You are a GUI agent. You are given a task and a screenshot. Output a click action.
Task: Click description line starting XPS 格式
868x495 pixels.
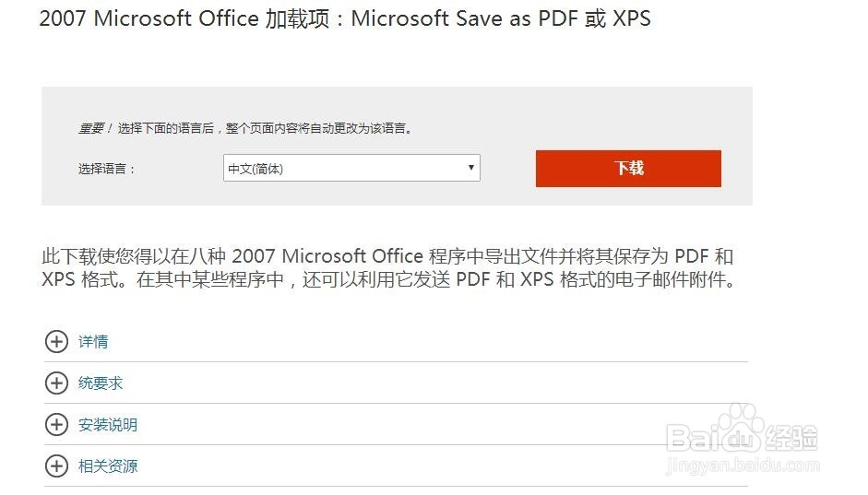click(388, 280)
